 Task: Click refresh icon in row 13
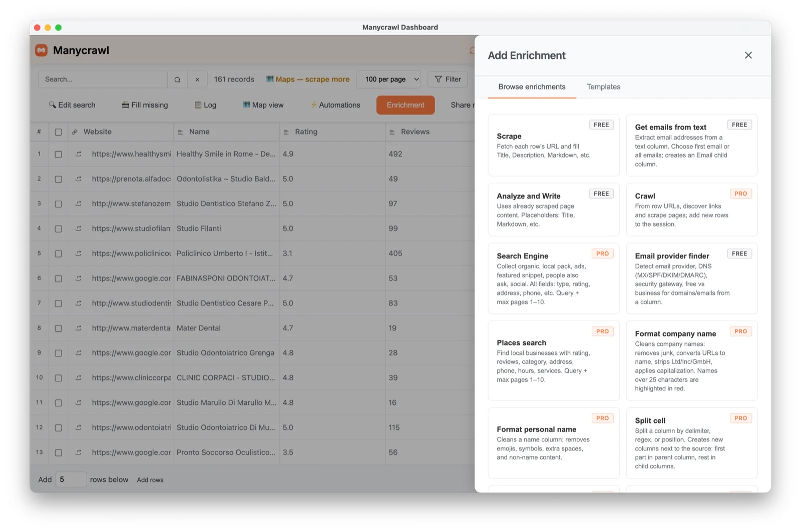click(78, 452)
